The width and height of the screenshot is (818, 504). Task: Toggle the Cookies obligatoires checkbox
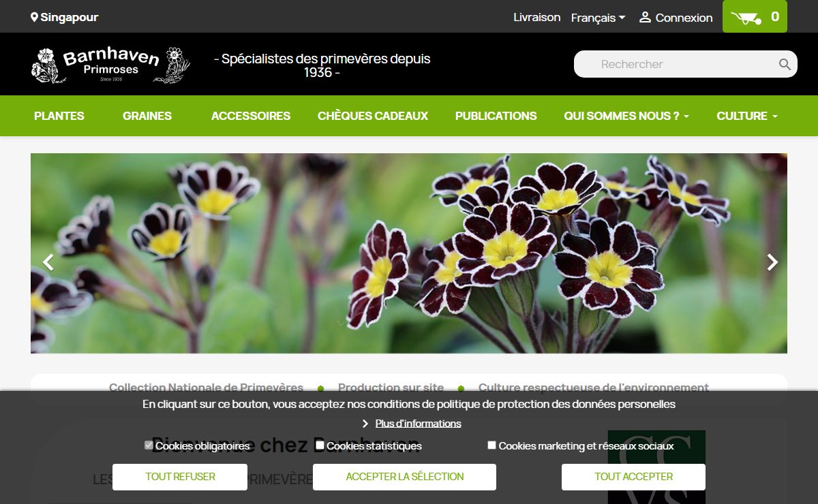point(149,445)
